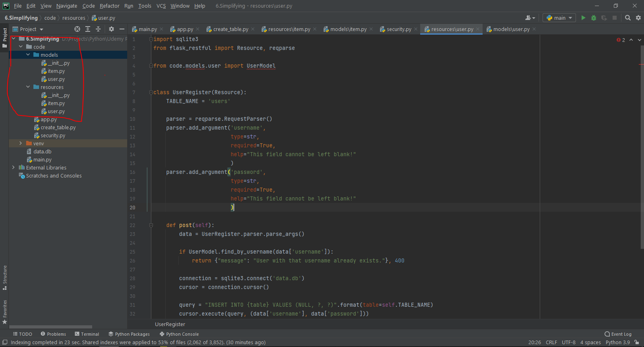Open the Problems tool window
This screenshot has width=644, height=347.
(53, 334)
